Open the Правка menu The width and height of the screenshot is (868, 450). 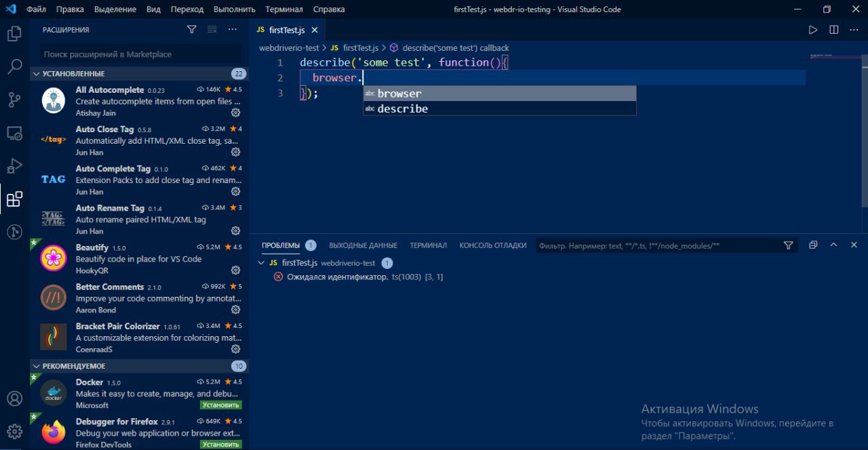(x=71, y=9)
